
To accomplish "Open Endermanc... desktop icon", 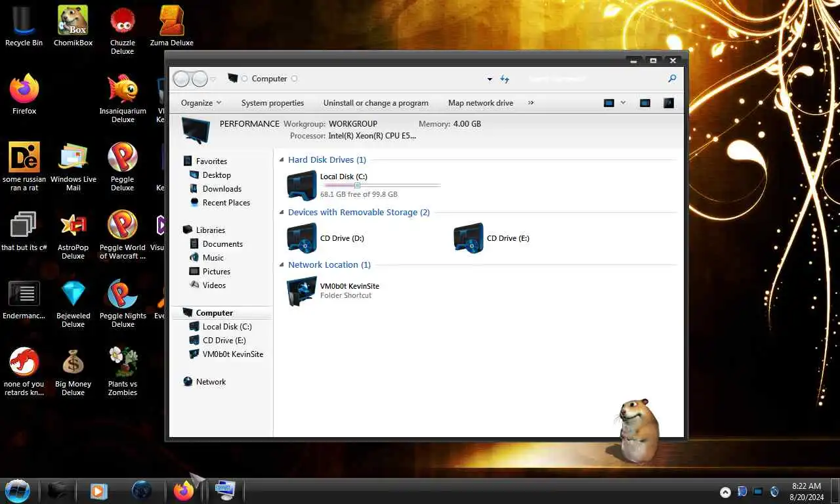I will pos(24,299).
